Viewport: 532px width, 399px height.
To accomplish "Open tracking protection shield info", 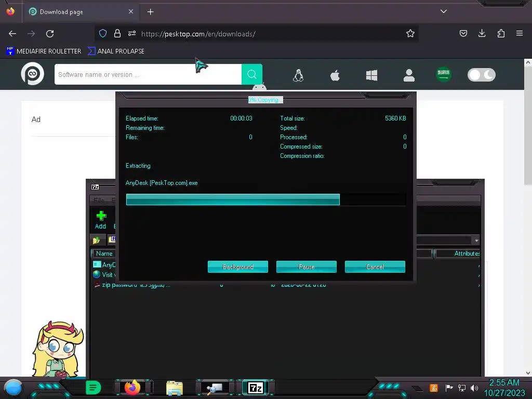I will [x=103, y=33].
